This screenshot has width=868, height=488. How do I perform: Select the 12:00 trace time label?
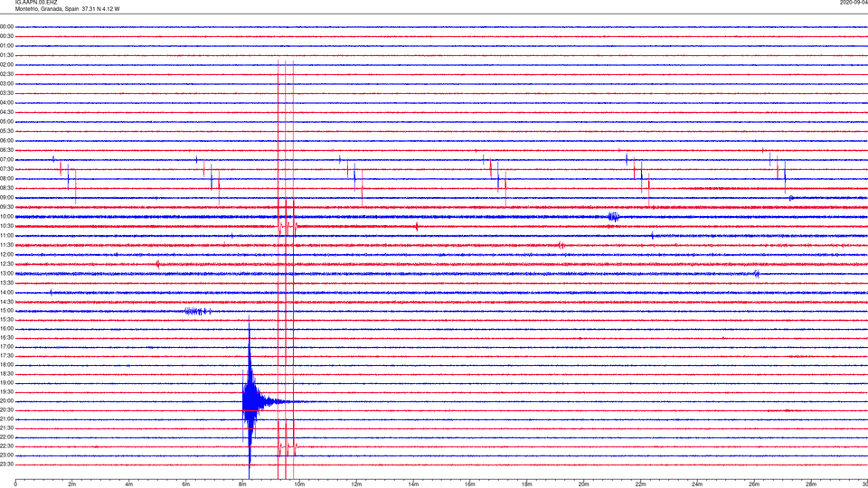6,255
